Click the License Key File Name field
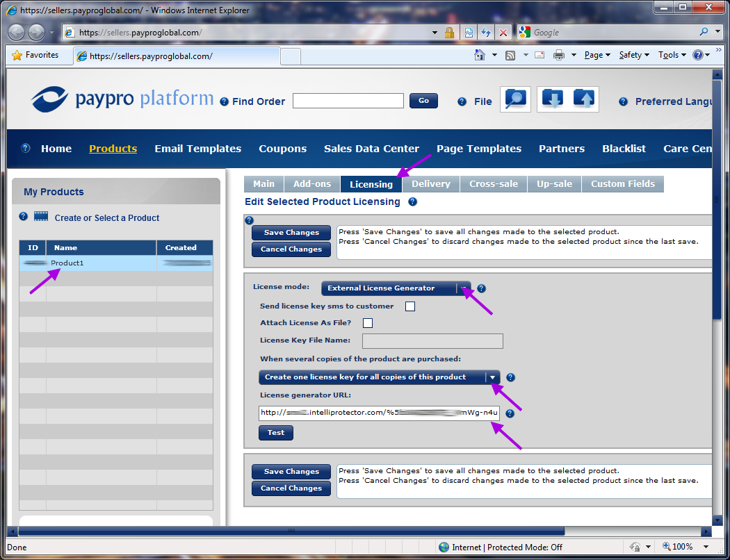The width and height of the screenshot is (730, 560). 432,341
